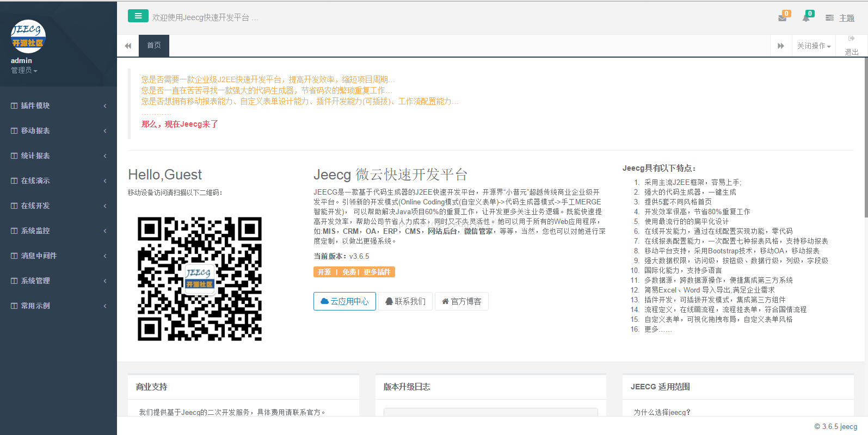Click the 版本升级日志 panel heading
868x435 pixels.
[407, 387]
